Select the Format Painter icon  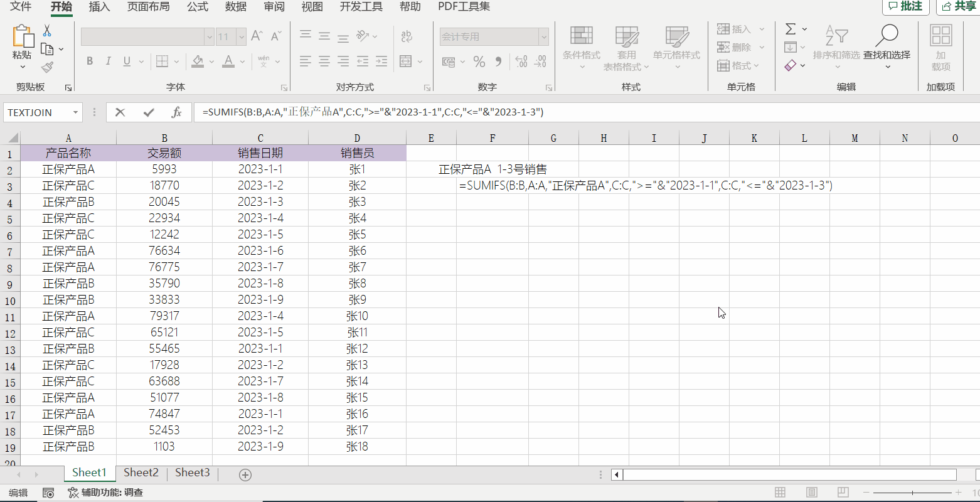pyautogui.click(x=46, y=67)
